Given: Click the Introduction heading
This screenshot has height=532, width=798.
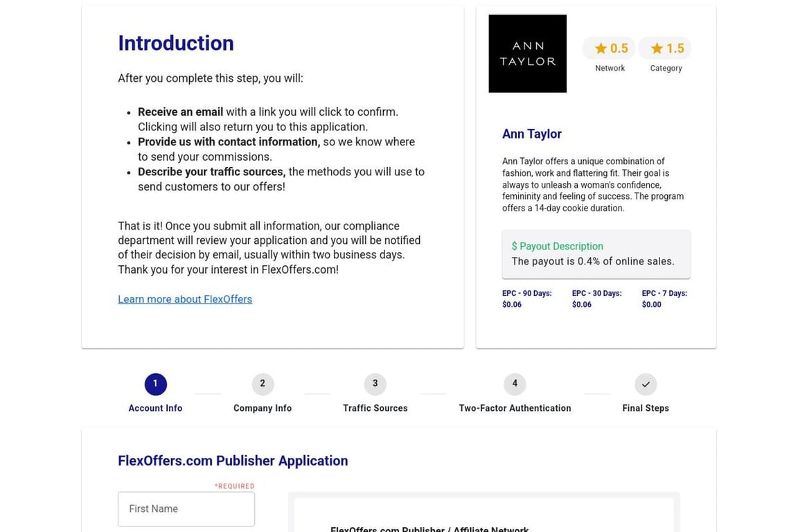Looking at the screenshot, I should pyautogui.click(x=175, y=43).
